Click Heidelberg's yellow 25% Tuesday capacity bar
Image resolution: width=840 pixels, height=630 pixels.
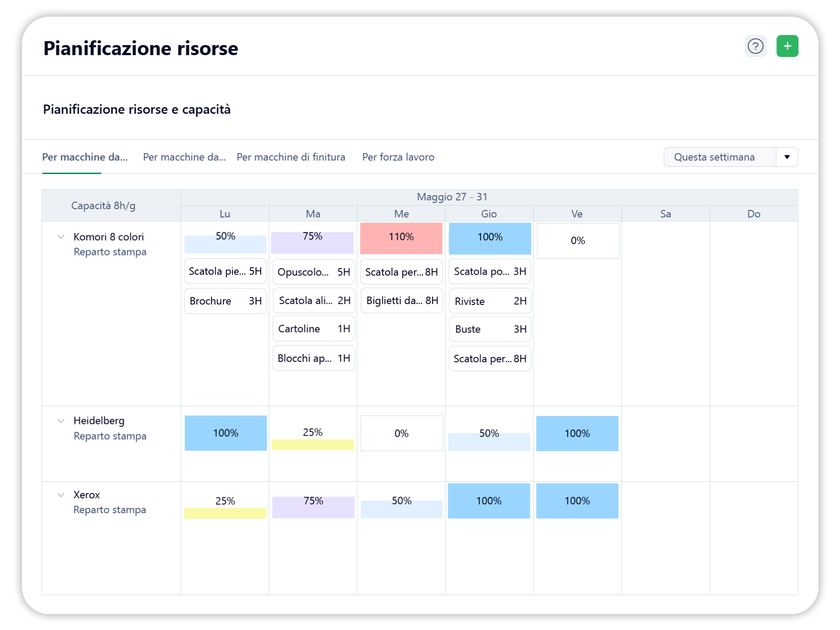click(312, 444)
